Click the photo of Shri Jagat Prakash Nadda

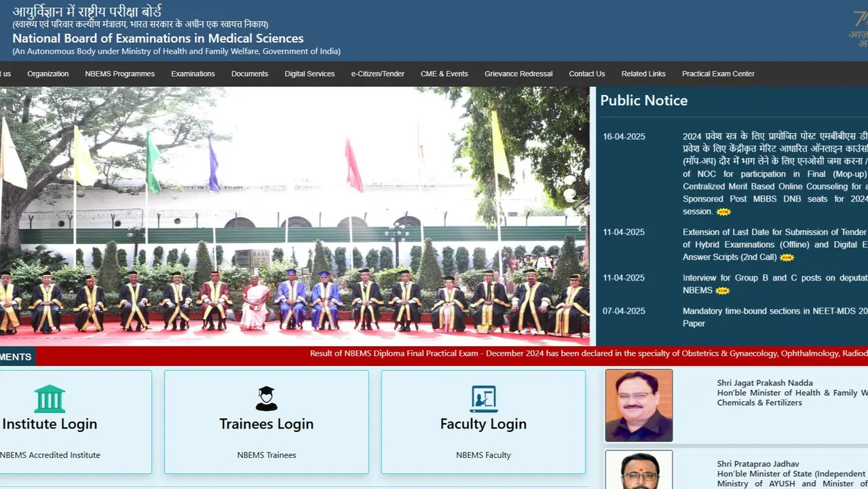coord(638,405)
